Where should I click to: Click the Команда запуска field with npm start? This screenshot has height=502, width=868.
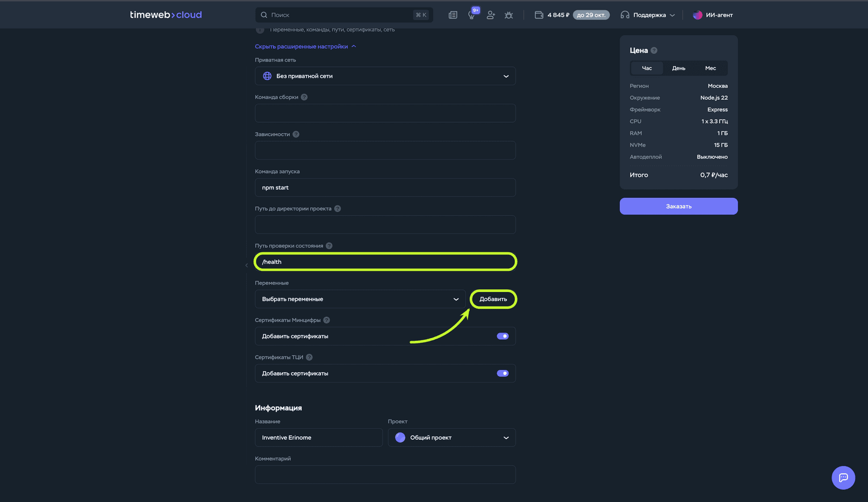coord(385,187)
